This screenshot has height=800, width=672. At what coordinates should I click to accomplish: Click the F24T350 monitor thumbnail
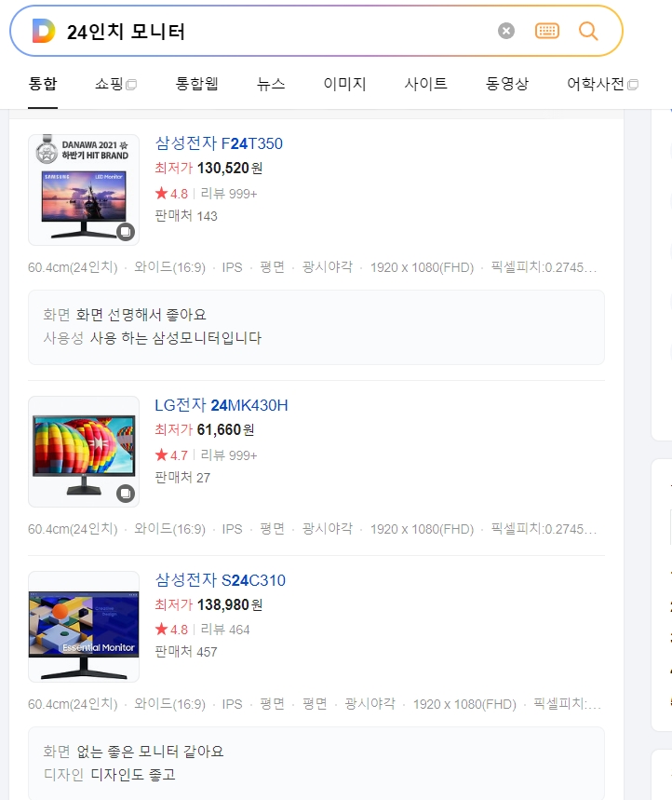click(84, 190)
